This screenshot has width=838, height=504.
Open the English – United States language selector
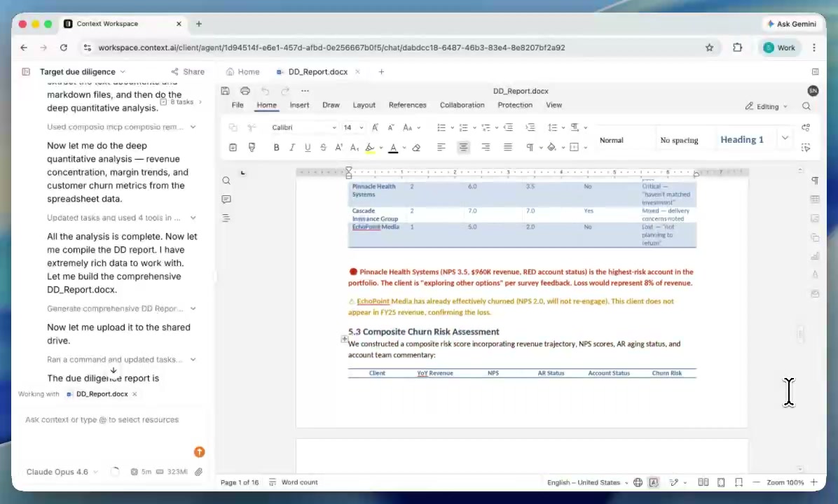tap(587, 482)
